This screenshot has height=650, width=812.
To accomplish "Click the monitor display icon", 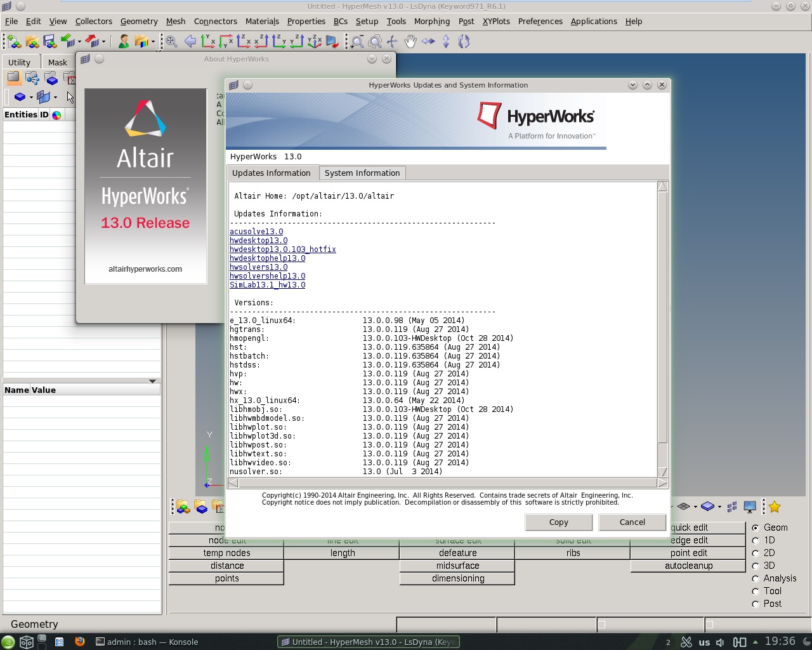I will (750, 507).
